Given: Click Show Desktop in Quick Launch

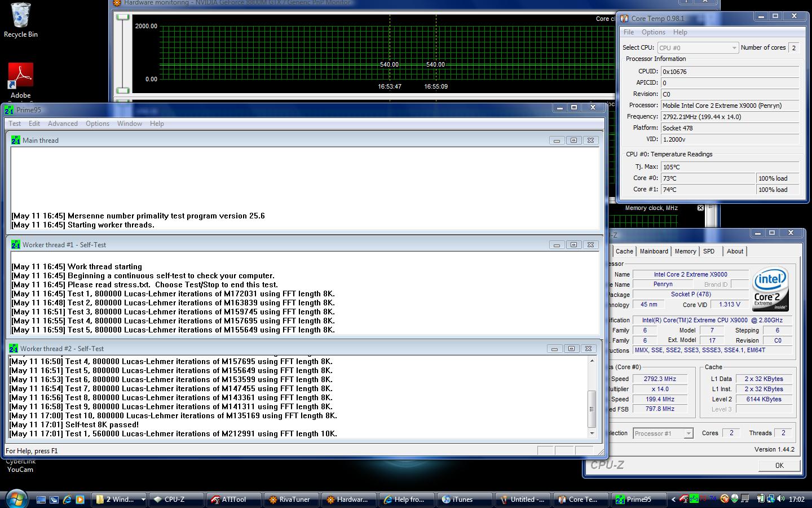Looking at the screenshot, I should pos(41,500).
